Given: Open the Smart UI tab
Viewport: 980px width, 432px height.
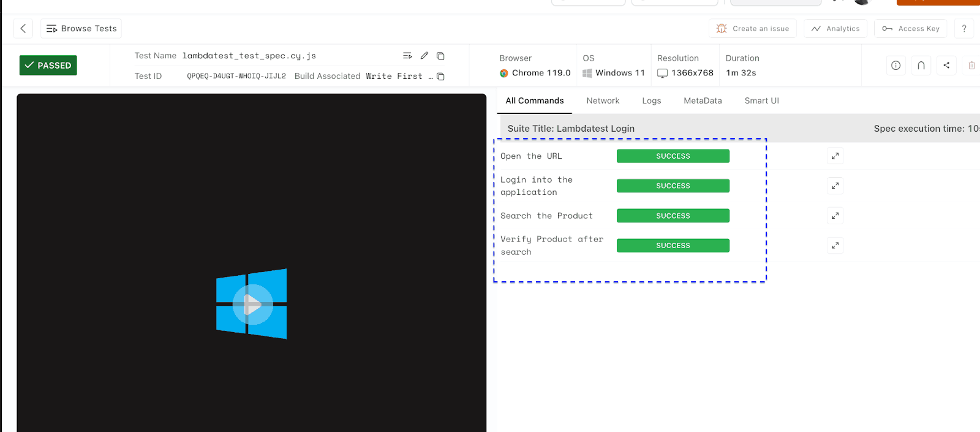Looking at the screenshot, I should [762, 100].
